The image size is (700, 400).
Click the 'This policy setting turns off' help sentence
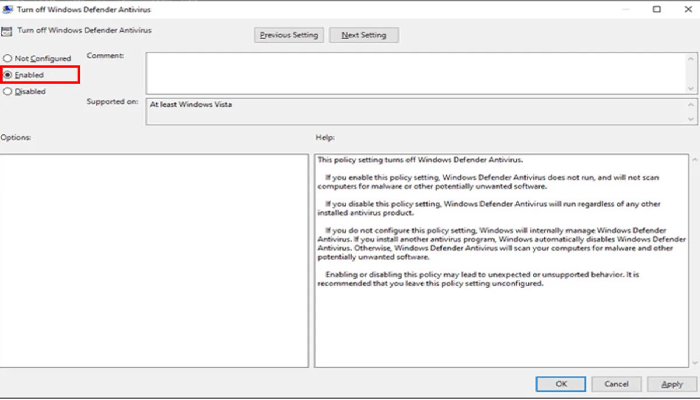click(x=420, y=160)
